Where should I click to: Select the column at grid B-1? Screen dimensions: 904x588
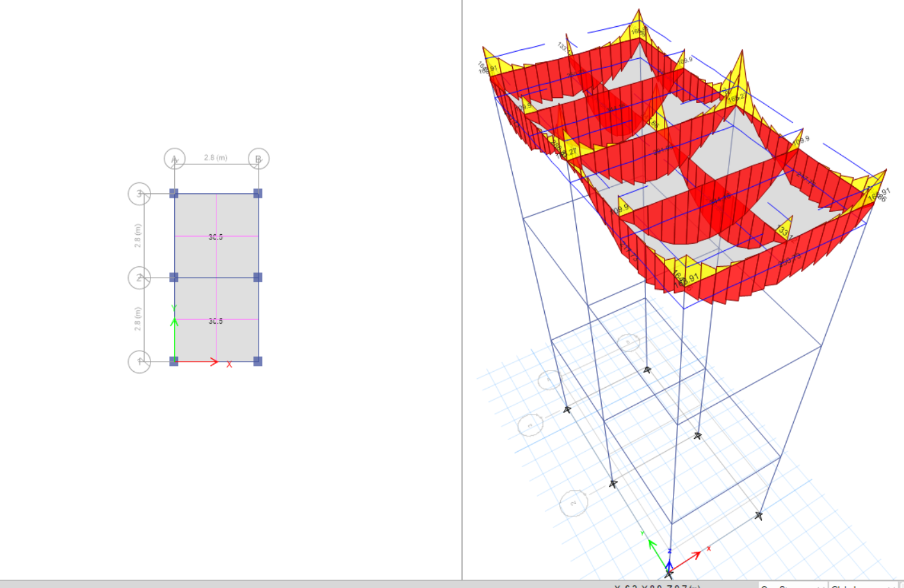click(x=258, y=362)
